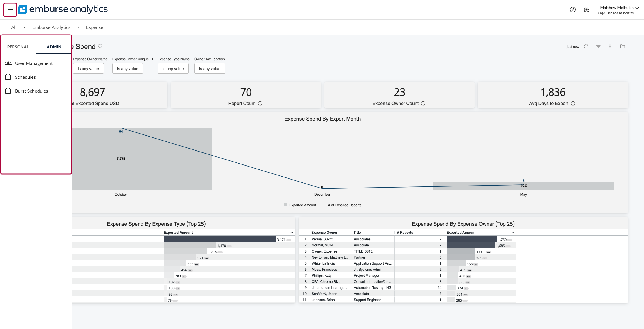Open the Burst Schedules sidebar item
The image size is (644, 329).
pyautogui.click(x=31, y=91)
